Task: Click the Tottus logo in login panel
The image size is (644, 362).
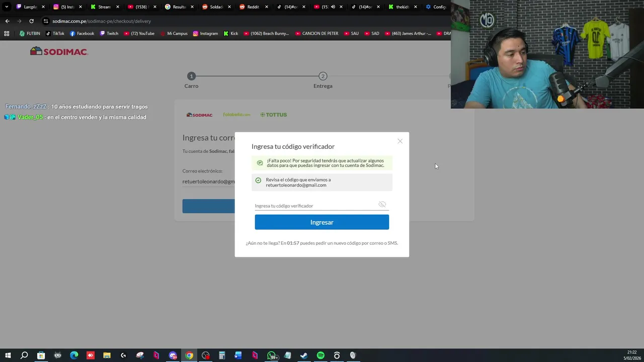Action: point(274,115)
